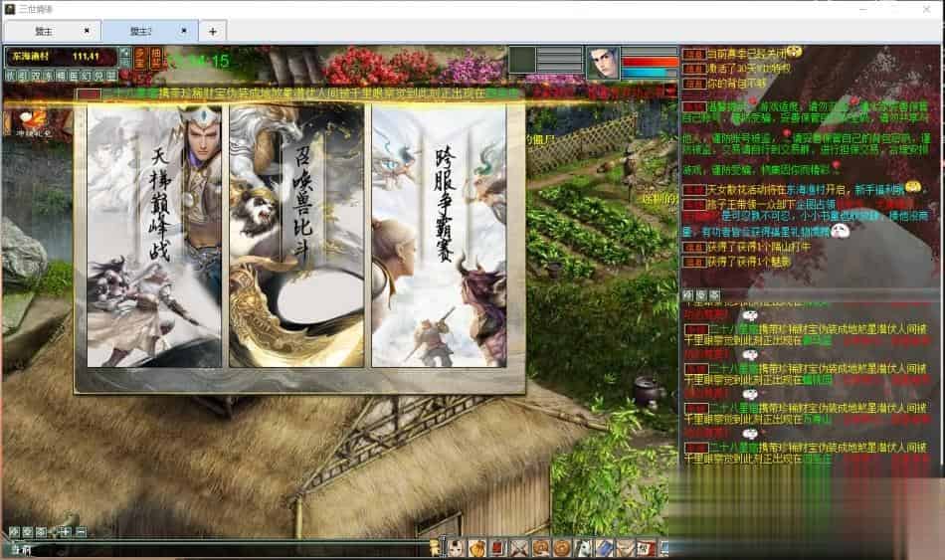
Task: Open the 天梯巅峰战 event card
Action: click(x=154, y=236)
